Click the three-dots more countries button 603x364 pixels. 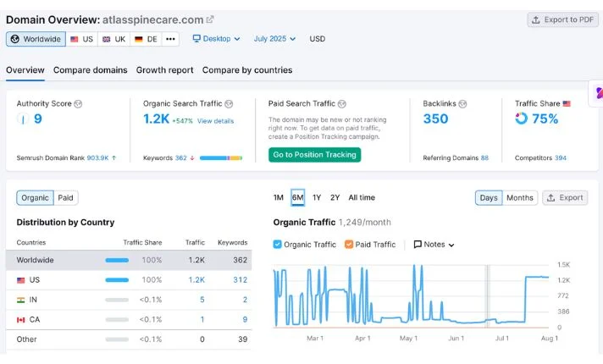(x=171, y=39)
